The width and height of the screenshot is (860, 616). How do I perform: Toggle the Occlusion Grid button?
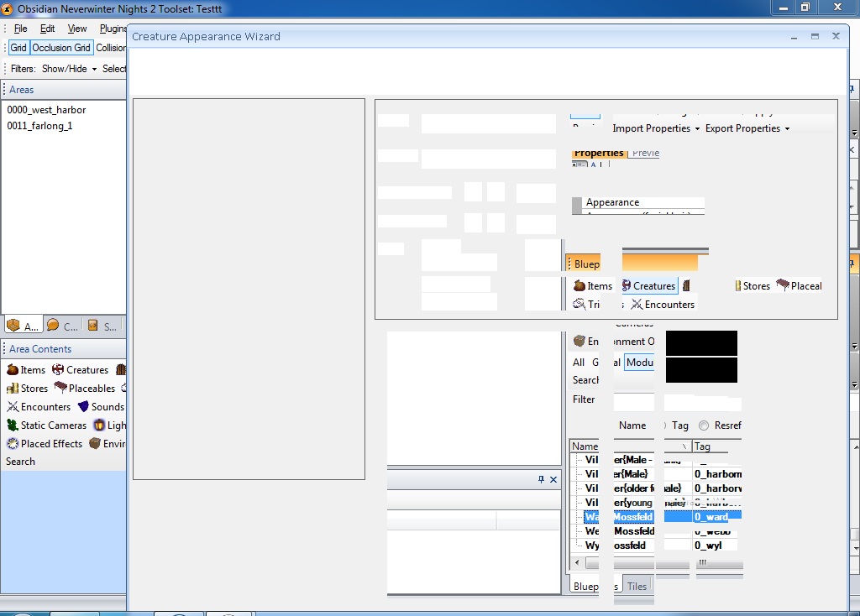click(60, 48)
